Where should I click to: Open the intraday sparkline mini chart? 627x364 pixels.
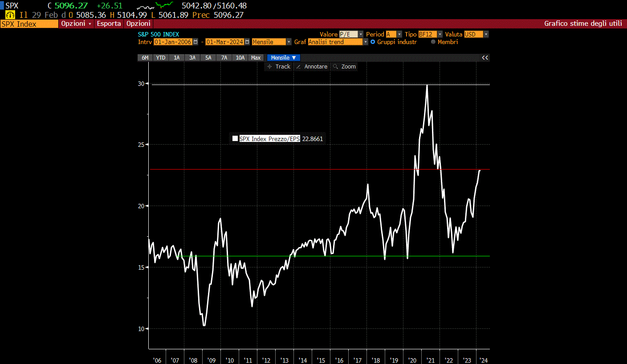click(x=155, y=6)
